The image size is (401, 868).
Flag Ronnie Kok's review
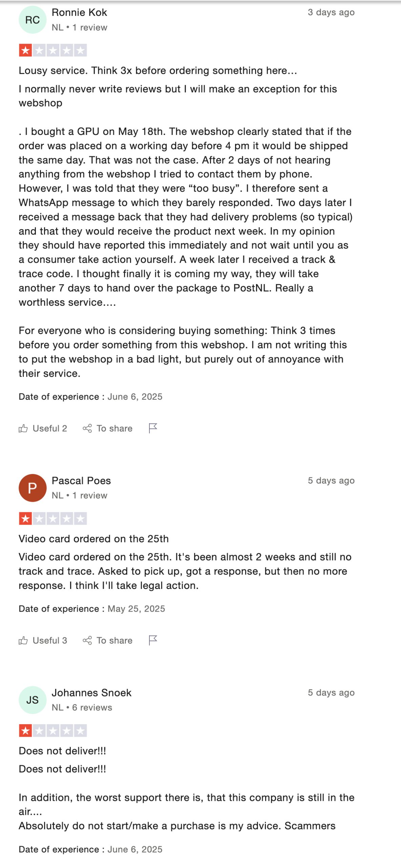pyautogui.click(x=153, y=428)
